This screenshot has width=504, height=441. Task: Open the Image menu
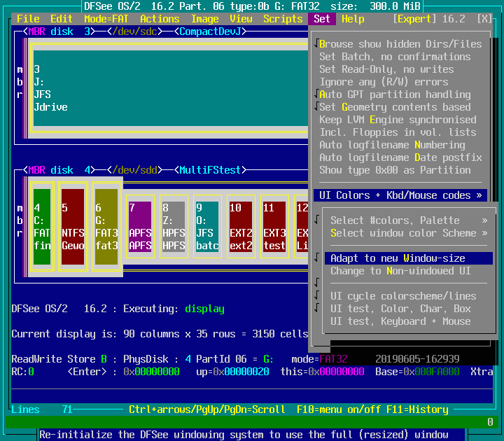click(x=204, y=19)
